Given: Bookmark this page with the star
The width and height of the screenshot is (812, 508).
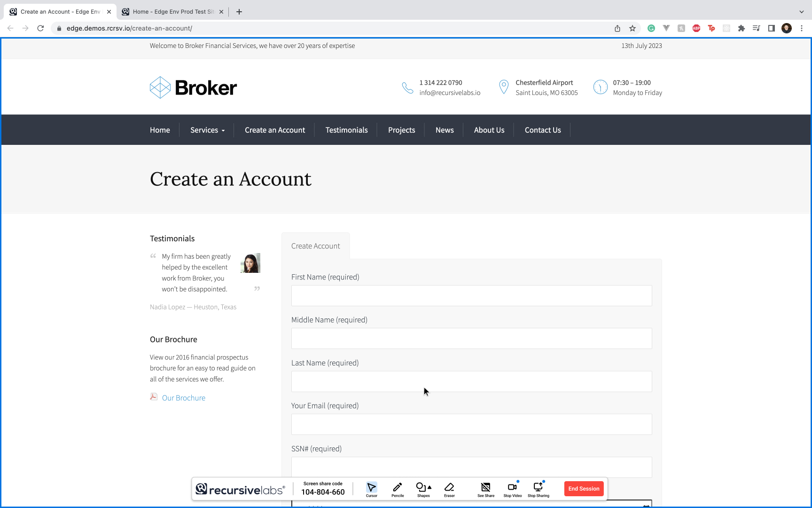Looking at the screenshot, I should tap(632, 28).
